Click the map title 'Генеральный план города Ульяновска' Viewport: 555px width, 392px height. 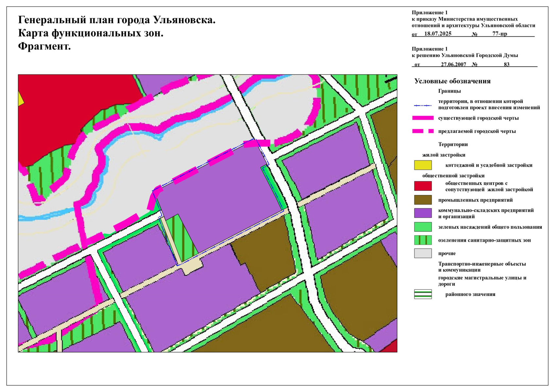117,20
